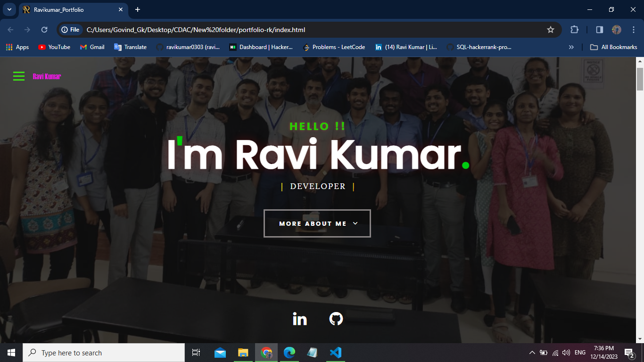Click the hamburger menu on the portfolio
Viewport: 644px width, 362px height.
coord(18,76)
